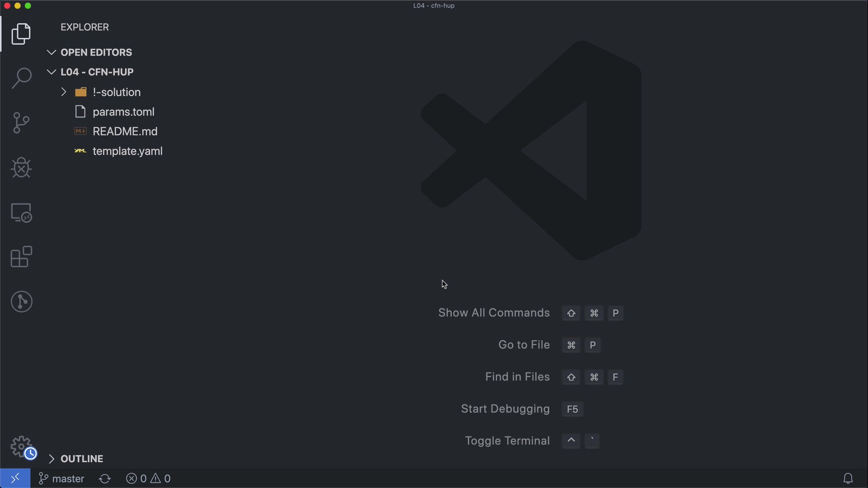Synchronize changes via the status bar sync icon
The height and width of the screenshot is (488, 868).
[105, 479]
